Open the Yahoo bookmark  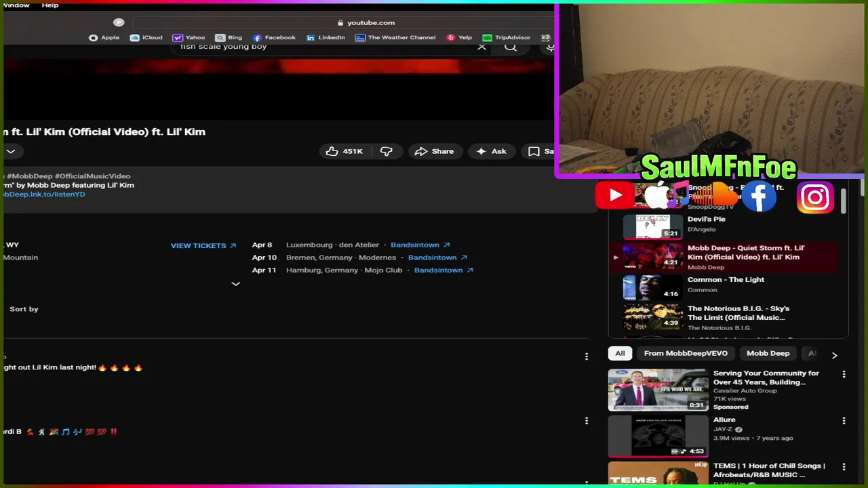[189, 38]
